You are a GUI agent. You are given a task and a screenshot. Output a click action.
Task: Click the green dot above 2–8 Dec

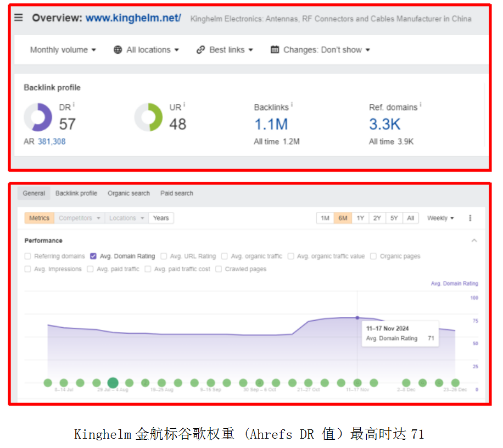pos(406,383)
